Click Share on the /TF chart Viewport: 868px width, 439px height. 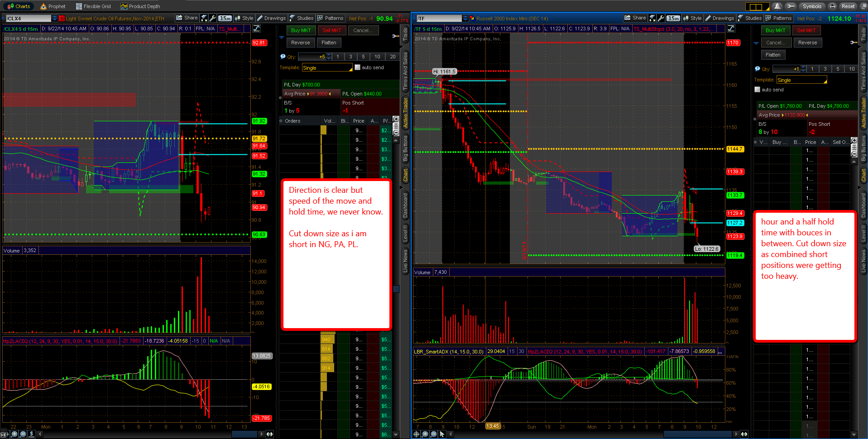[x=635, y=18]
